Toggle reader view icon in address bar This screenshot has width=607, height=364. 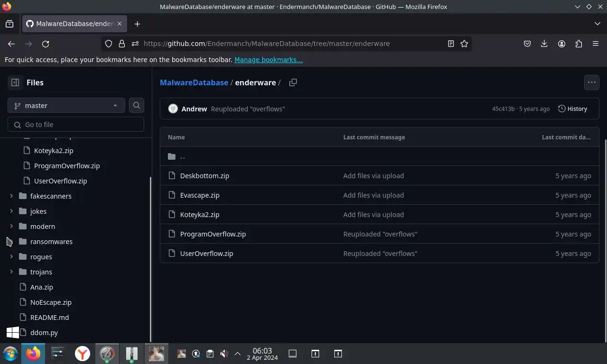coord(451,44)
